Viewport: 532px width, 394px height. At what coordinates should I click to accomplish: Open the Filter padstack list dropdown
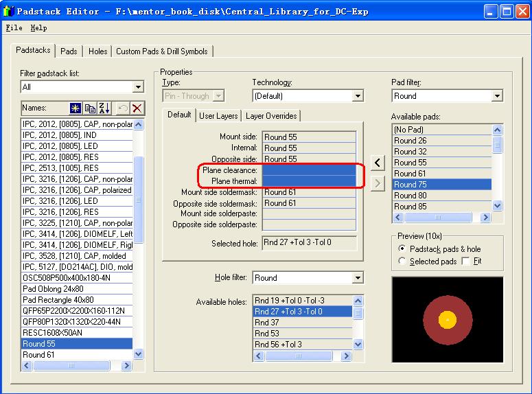pyautogui.click(x=138, y=87)
